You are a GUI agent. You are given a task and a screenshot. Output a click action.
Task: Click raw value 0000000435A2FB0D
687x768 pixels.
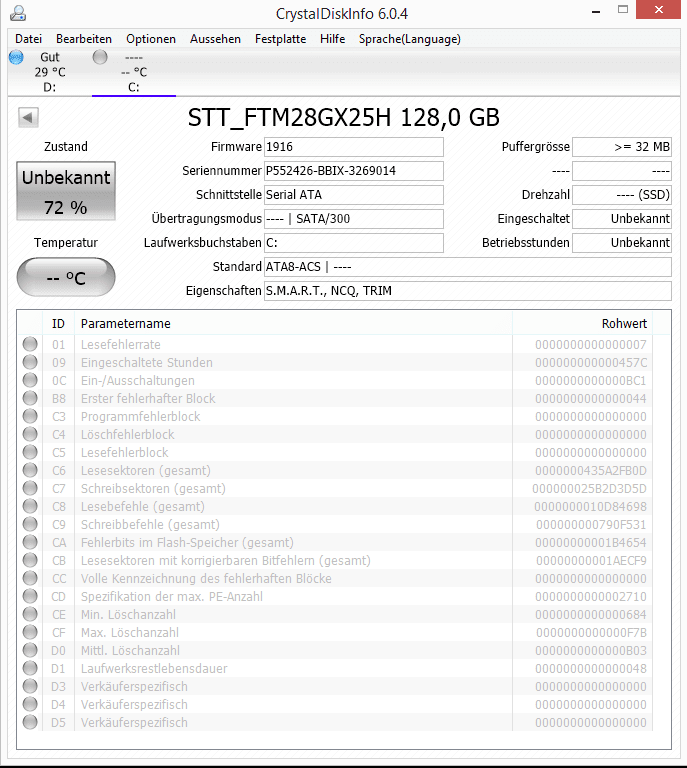[x=591, y=471]
